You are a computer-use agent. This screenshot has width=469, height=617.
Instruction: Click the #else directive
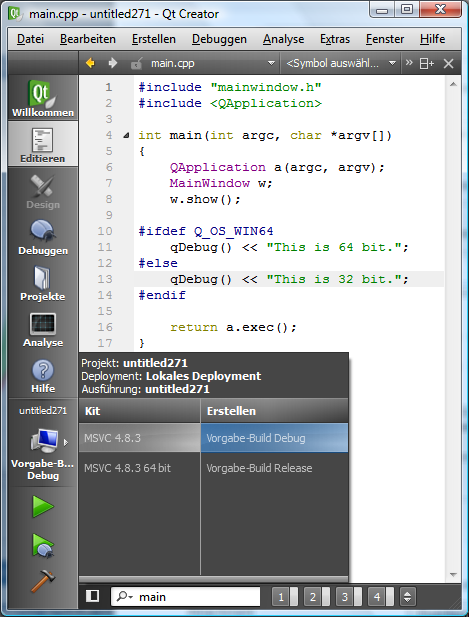[x=158, y=263]
